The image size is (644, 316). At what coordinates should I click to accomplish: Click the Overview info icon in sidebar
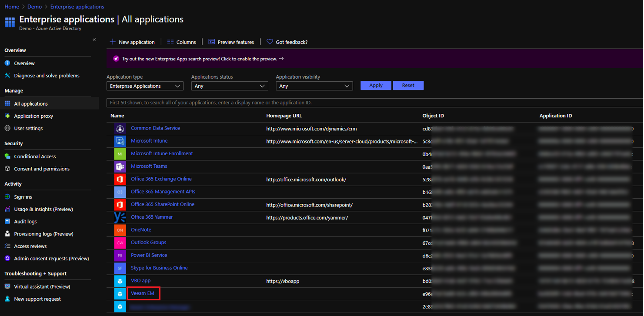(7, 63)
